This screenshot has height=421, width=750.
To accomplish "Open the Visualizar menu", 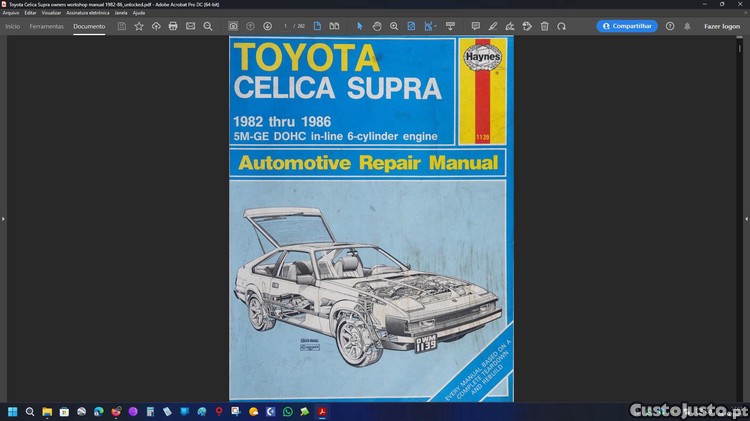I will point(51,12).
